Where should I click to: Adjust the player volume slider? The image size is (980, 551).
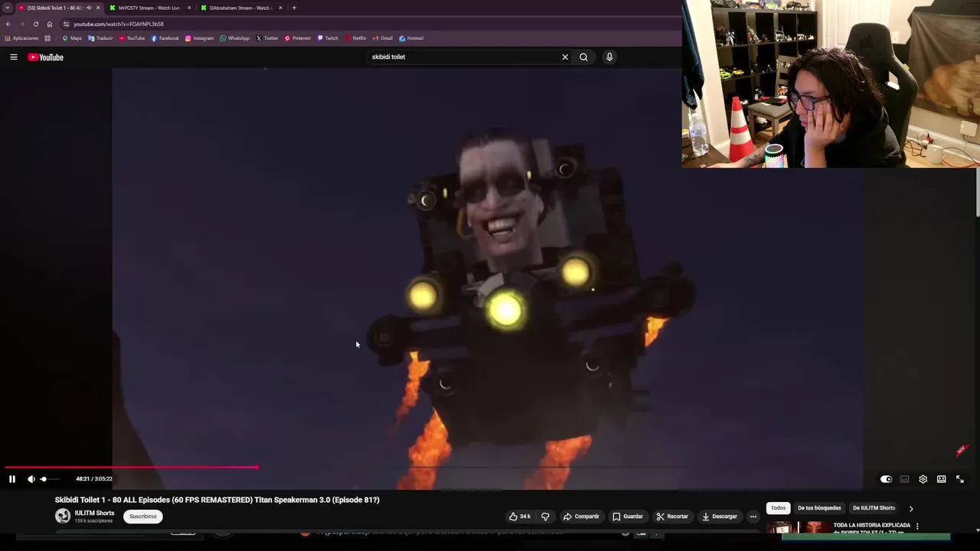[x=48, y=479]
